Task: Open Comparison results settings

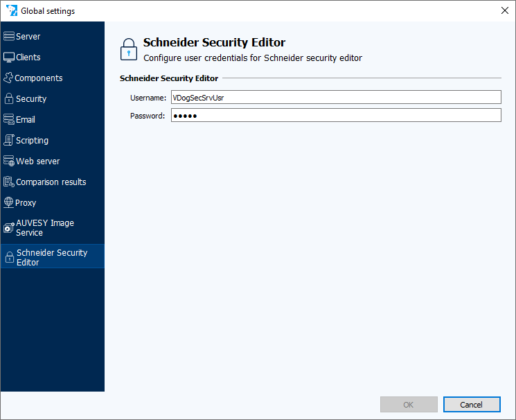Action: 53,182
